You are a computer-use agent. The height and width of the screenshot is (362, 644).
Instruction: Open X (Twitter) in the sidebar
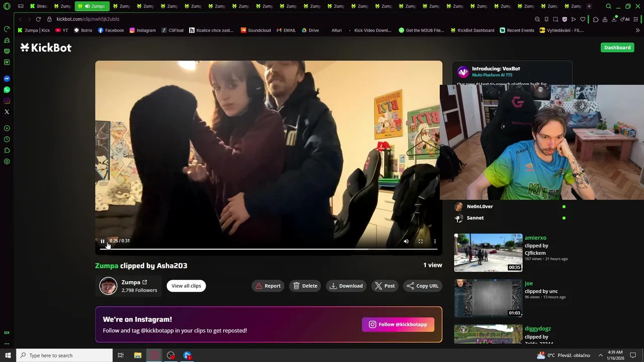pyautogui.click(x=7, y=112)
